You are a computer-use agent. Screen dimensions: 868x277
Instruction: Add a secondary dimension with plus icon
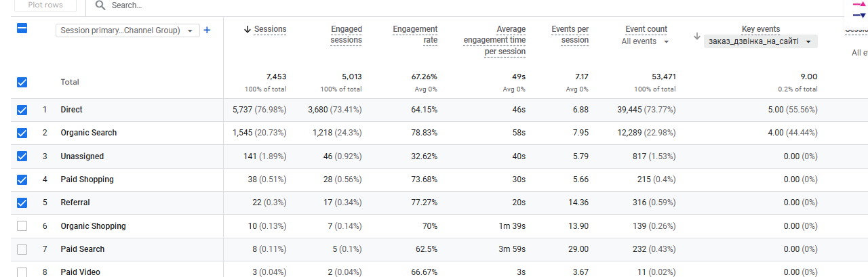(207, 30)
